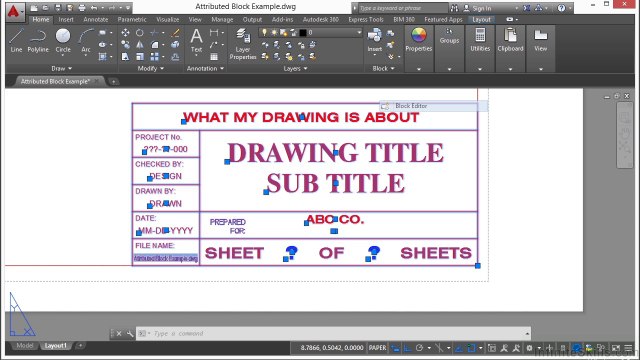640x360 pixels.
Task: Click the Undo arrow
Action: [94, 8]
